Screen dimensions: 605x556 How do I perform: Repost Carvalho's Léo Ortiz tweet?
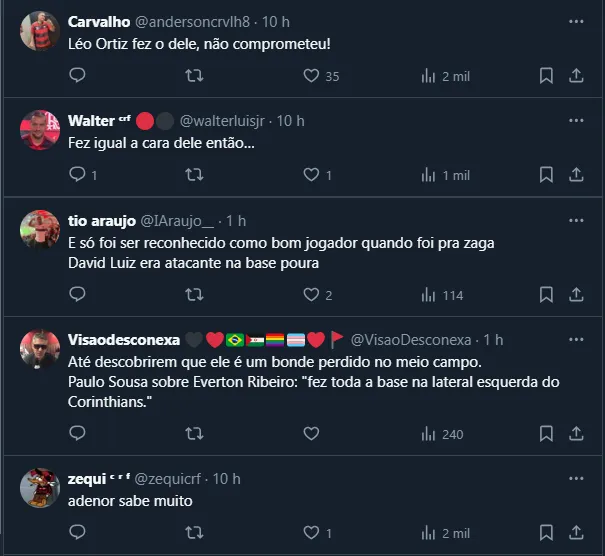(x=195, y=76)
